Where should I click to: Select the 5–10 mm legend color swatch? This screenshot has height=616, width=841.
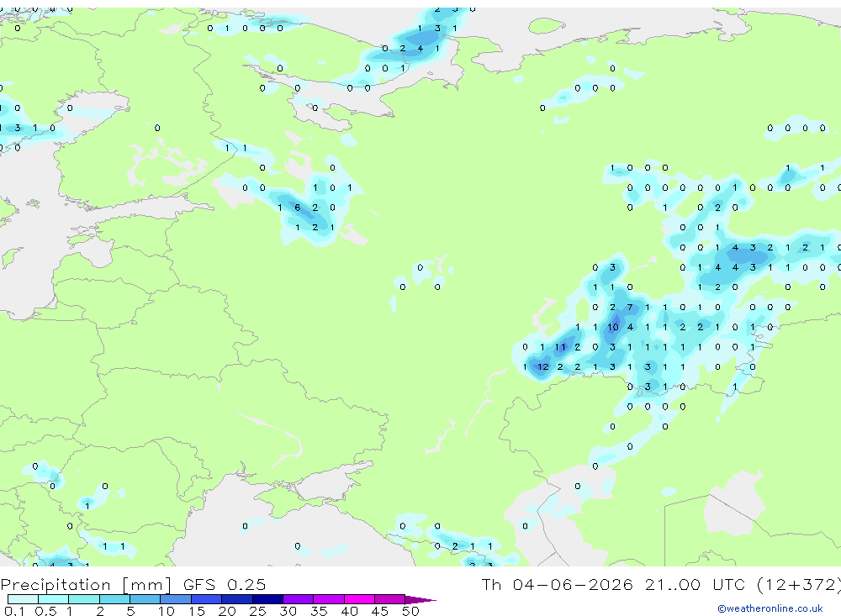145,599
